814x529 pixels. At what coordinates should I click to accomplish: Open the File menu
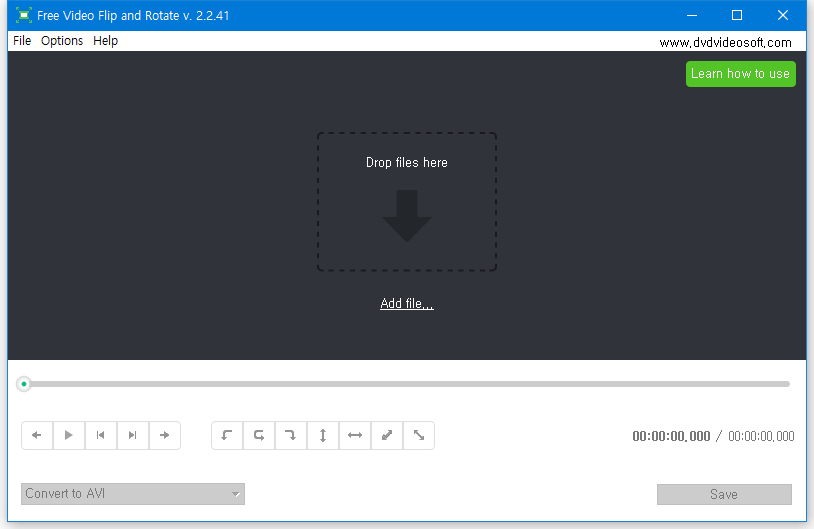pyautogui.click(x=22, y=40)
